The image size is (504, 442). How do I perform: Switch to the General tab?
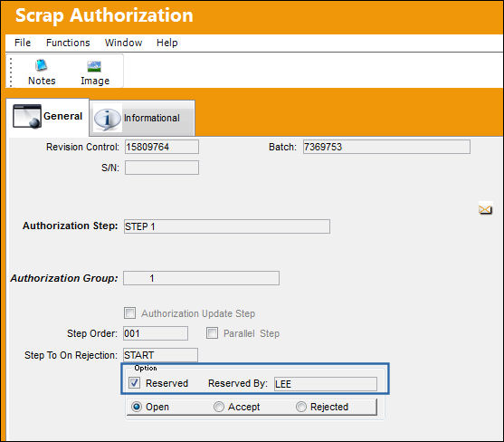coord(48,117)
